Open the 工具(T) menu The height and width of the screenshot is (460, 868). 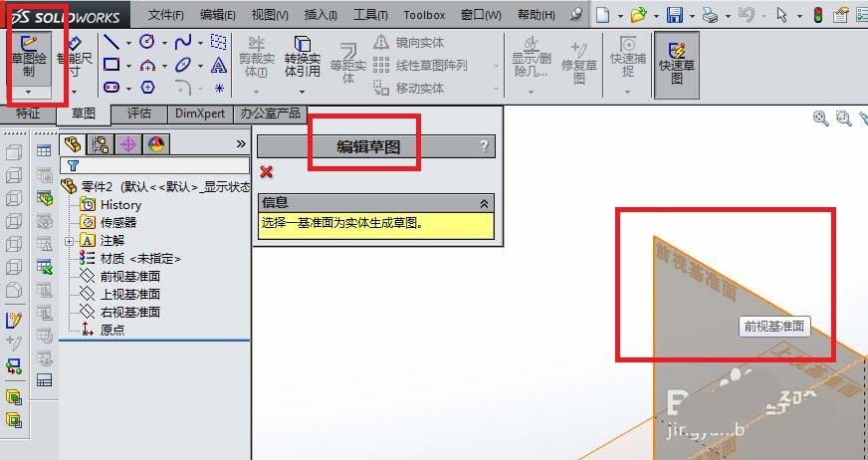pos(370,15)
